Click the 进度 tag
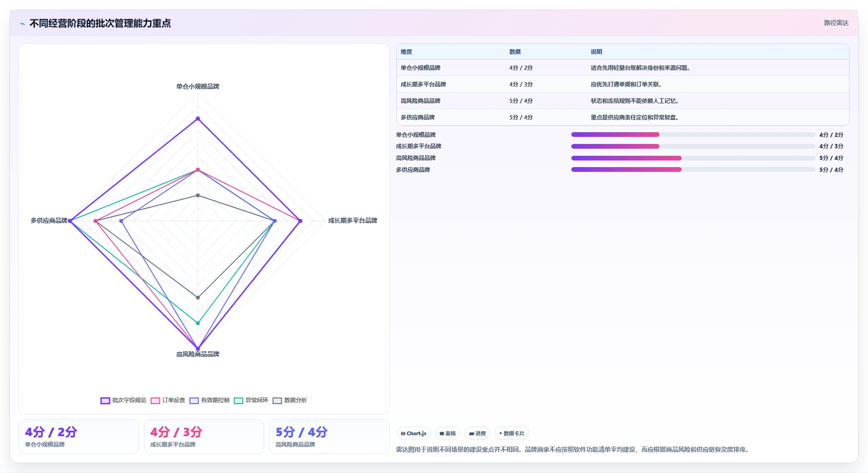Viewport: 868px width, 473px height. 477,433
